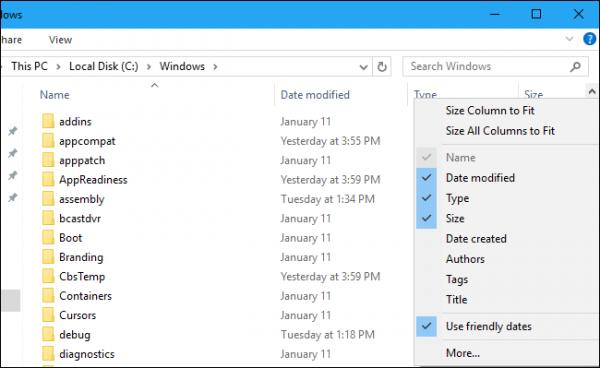Click the refresh icon beside address bar
The width and height of the screenshot is (600, 368).
[382, 67]
